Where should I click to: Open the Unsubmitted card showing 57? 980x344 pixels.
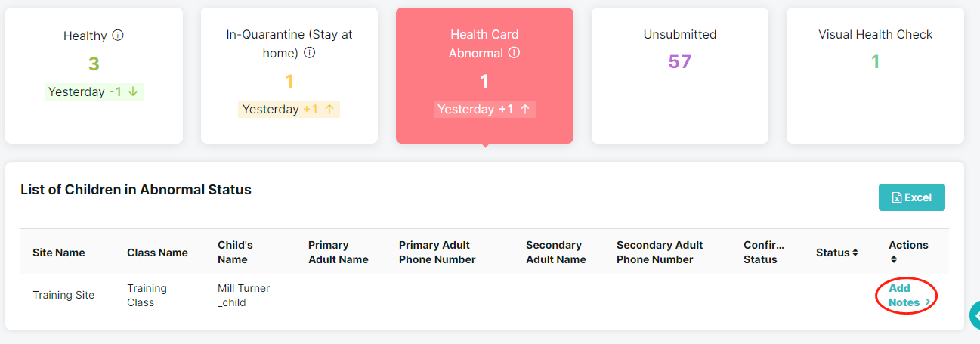pos(680,76)
